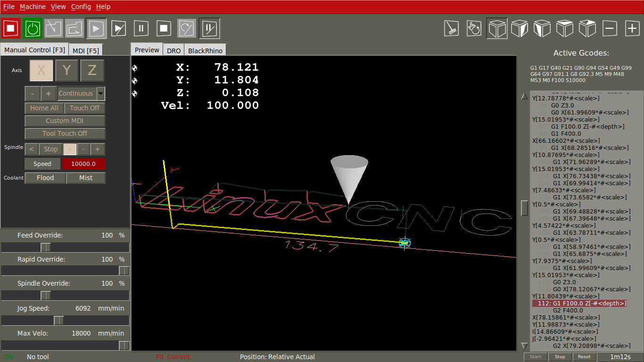Open a G-code file from toolbar
The width and height of the screenshot is (644, 362).
tap(54, 29)
